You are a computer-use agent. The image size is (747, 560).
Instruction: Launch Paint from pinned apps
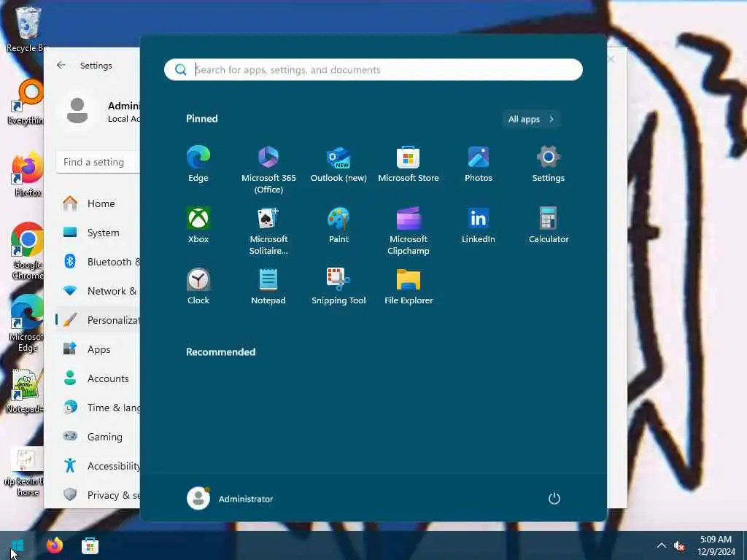(338, 225)
